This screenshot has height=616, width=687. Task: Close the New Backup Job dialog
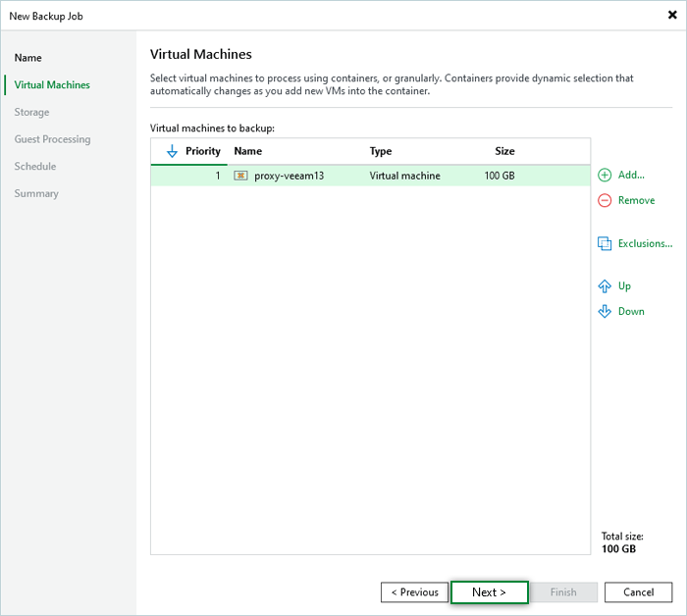point(670,15)
